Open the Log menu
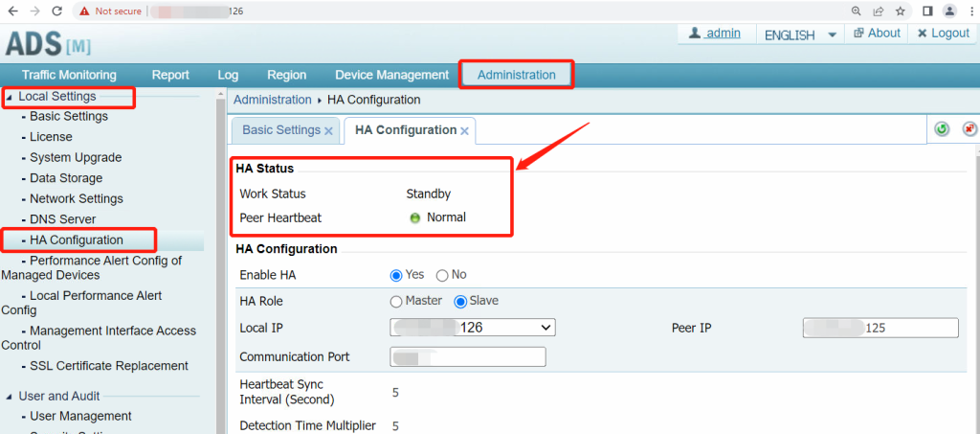Viewport: 980px width, 434px height. pos(228,75)
